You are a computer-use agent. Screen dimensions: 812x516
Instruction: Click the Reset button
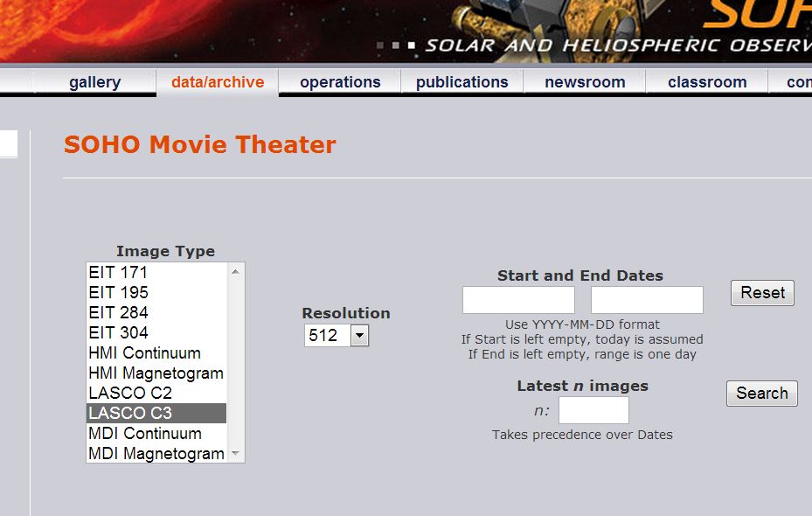click(762, 293)
